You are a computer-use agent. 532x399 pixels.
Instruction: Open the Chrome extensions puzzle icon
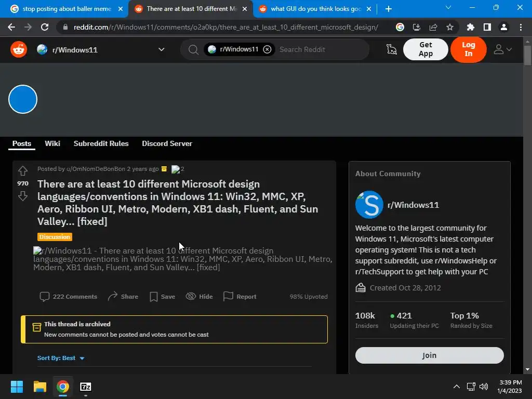pos(471,27)
